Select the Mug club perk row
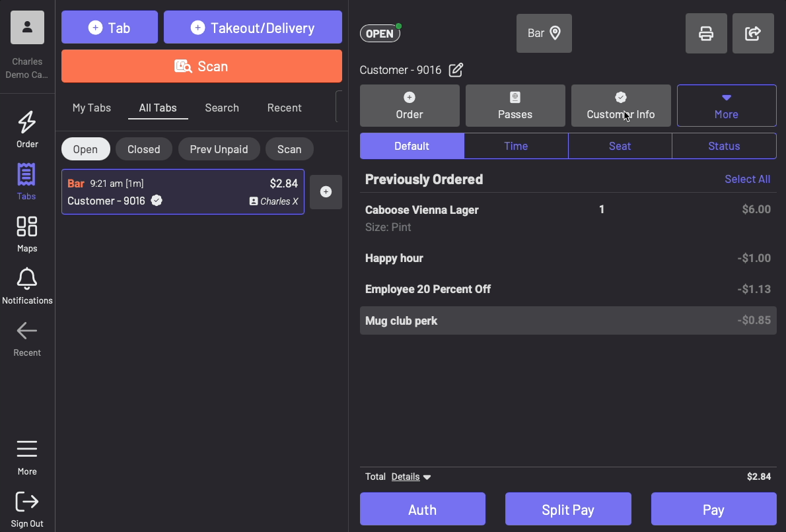The width and height of the screenshot is (786, 532). (567, 321)
